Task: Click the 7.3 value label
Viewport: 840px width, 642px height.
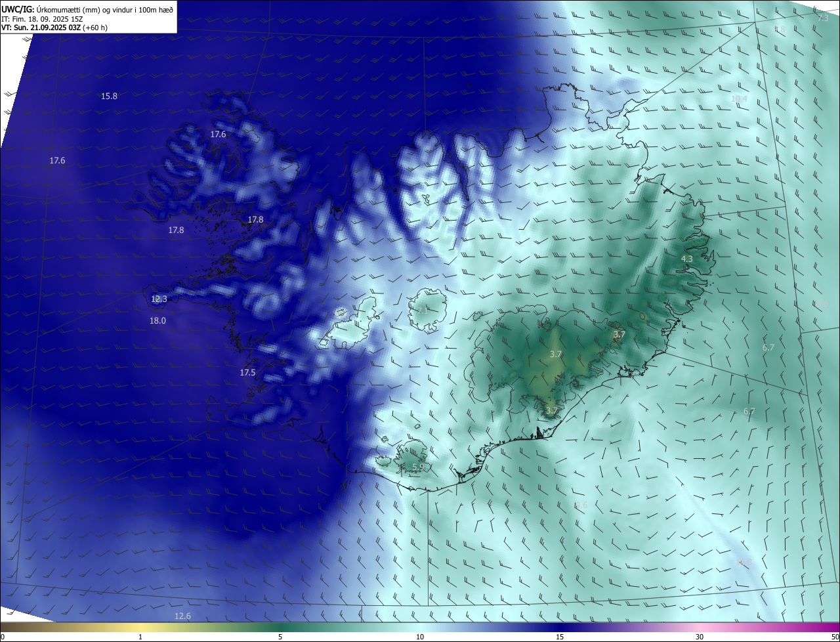Action: point(823,18)
